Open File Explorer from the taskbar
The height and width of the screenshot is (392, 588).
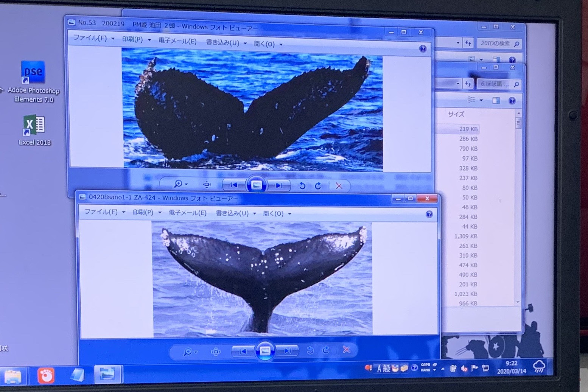click(x=13, y=376)
